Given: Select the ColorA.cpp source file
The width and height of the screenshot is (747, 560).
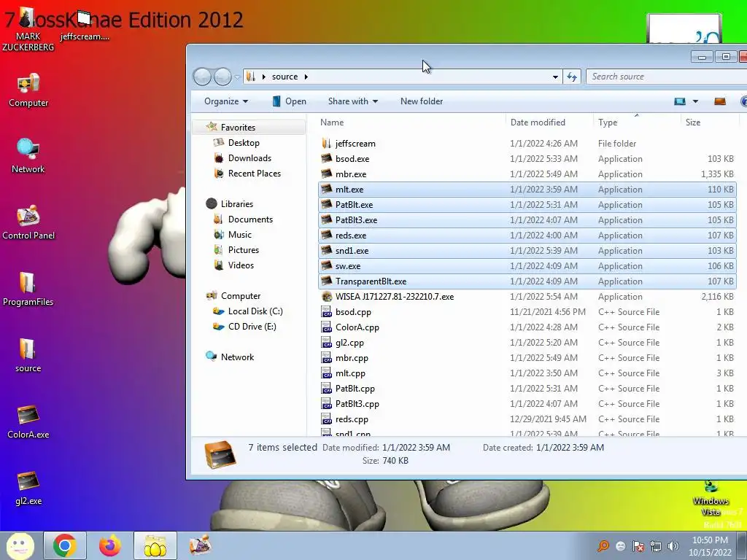Looking at the screenshot, I should [x=527, y=327].
